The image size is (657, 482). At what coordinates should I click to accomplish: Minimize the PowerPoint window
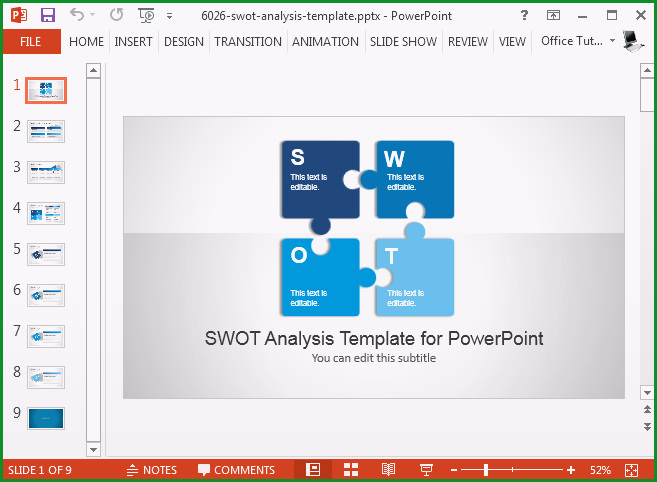(582, 16)
